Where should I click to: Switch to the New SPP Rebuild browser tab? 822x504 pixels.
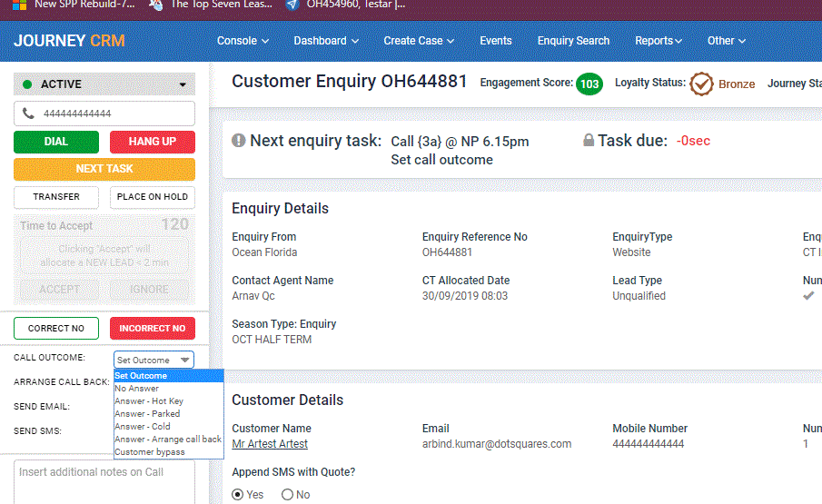coord(74,5)
